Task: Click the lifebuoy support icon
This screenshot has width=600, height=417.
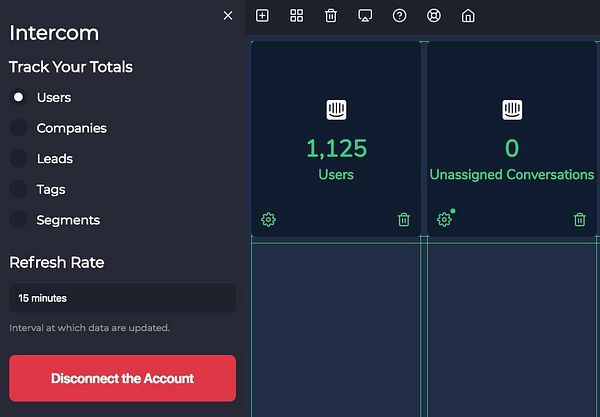Action: click(x=434, y=16)
